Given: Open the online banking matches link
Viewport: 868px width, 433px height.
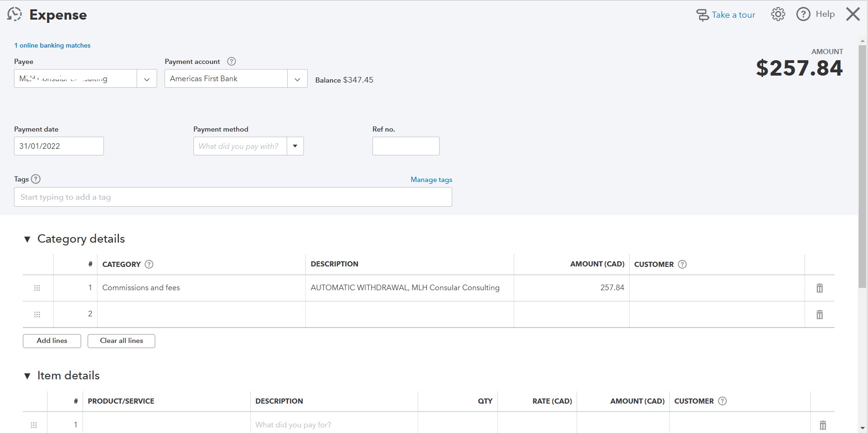Looking at the screenshot, I should [52, 45].
